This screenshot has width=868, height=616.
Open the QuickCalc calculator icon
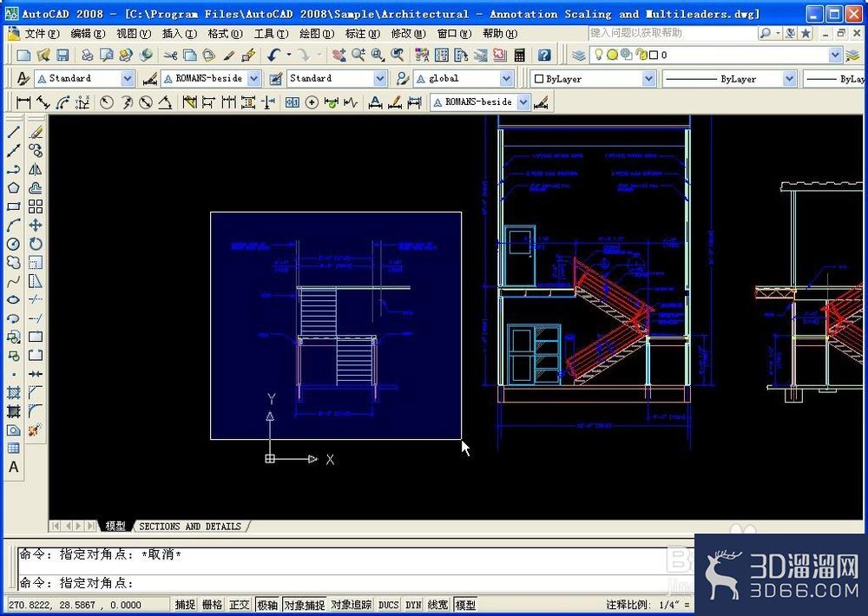tap(519, 56)
